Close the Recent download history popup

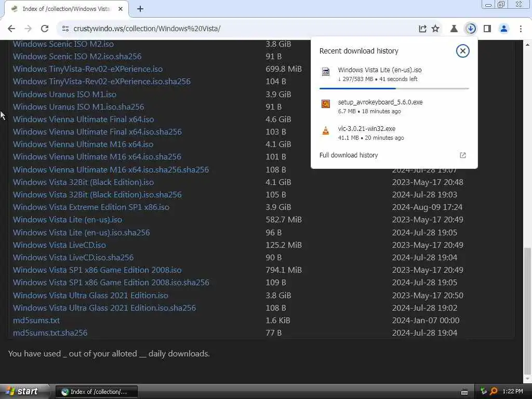tap(462, 51)
